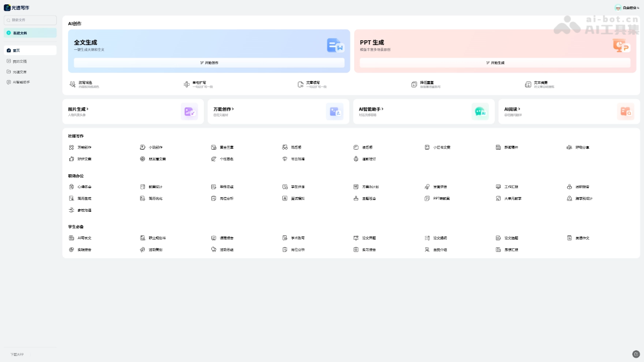Click the 好物分享 icon
The image size is (644, 362).
570,147
